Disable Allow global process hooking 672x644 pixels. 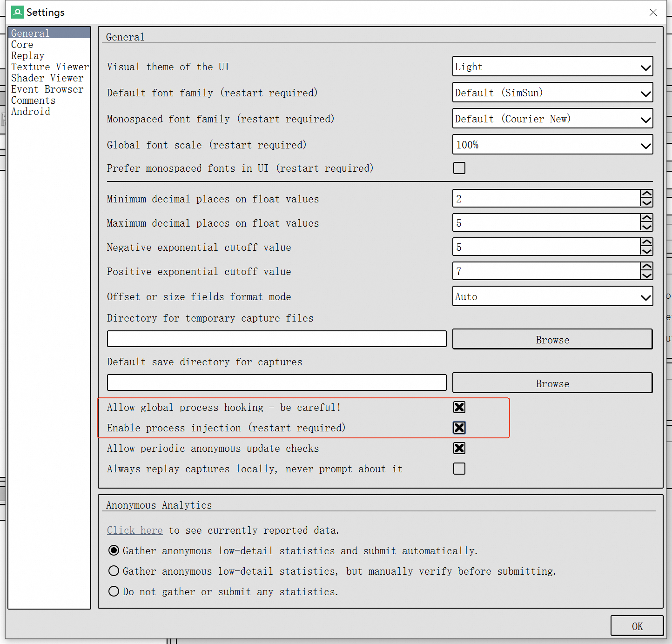(x=459, y=407)
